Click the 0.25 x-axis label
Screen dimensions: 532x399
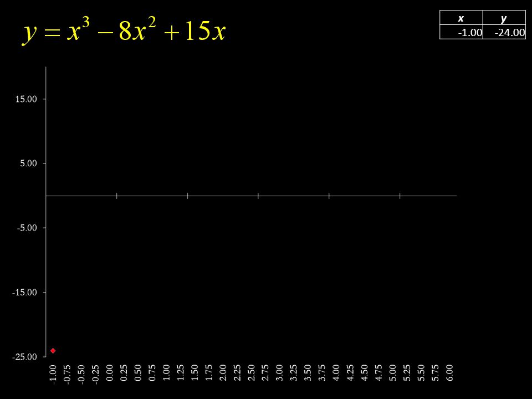pos(124,372)
